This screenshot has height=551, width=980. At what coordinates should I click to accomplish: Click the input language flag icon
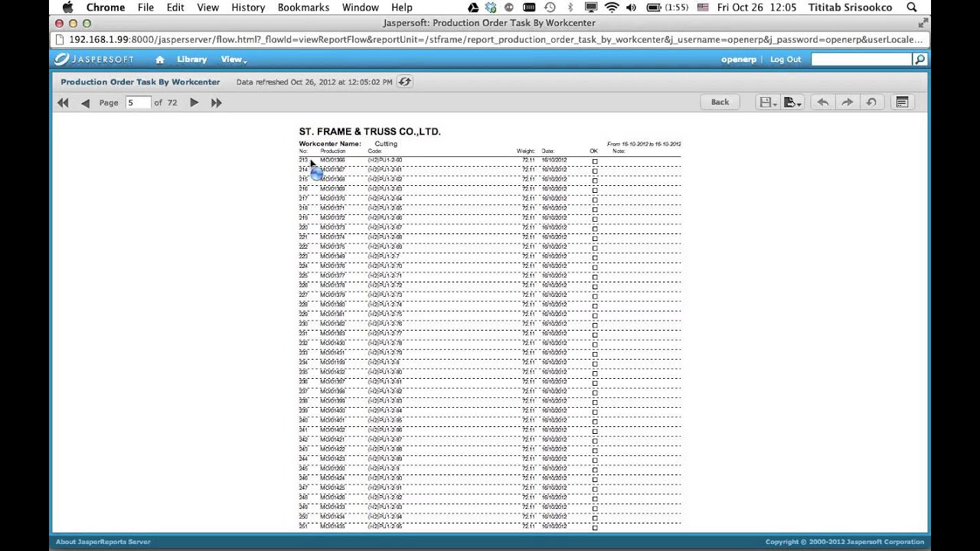point(702,8)
